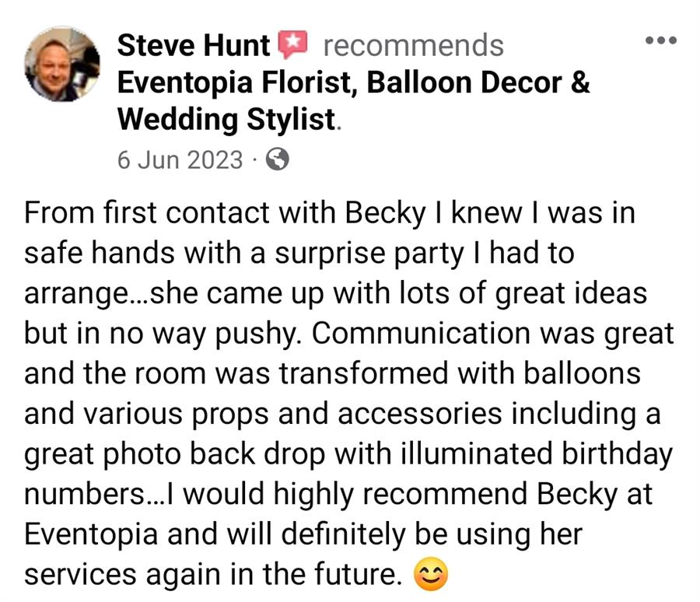Image resolution: width=700 pixels, height=602 pixels.
Task: Click the pink star recommendation badge icon
Action: 293,44
